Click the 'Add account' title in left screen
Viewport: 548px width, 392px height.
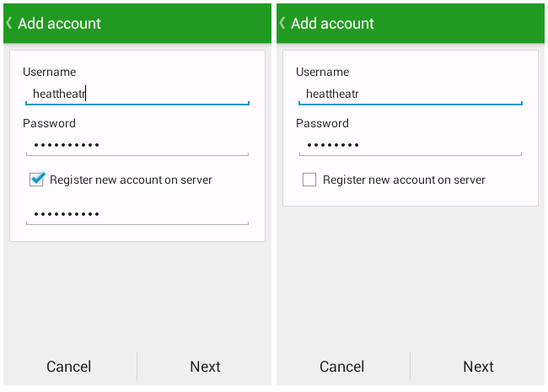(x=59, y=24)
